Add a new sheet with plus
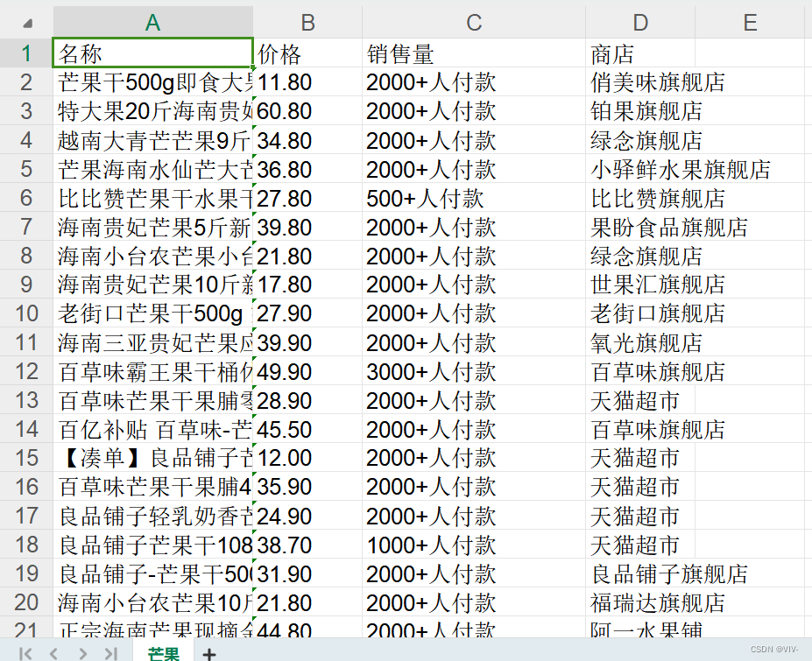The height and width of the screenshot is (661, 812). [x=209, y=654]
